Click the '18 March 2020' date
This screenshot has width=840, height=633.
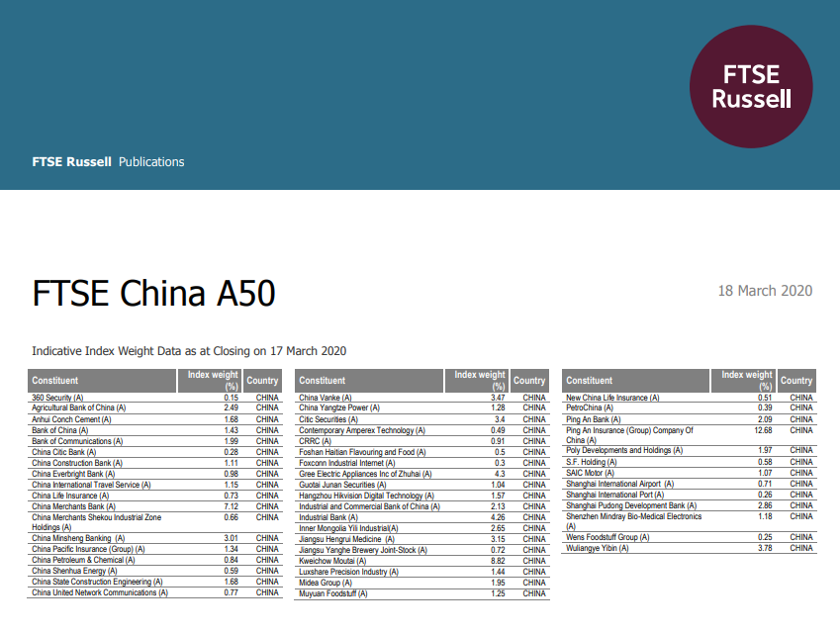point(765,291)
